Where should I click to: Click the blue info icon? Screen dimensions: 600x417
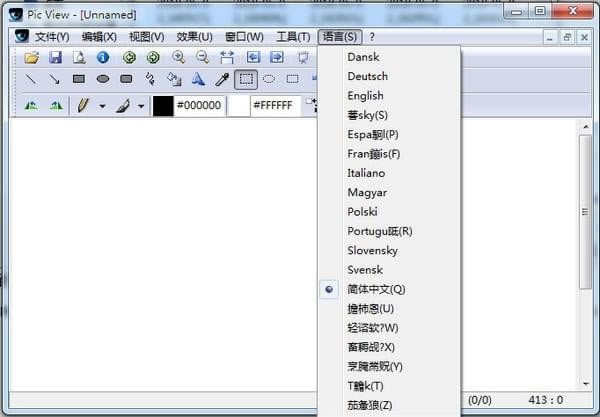pos(102,58)
